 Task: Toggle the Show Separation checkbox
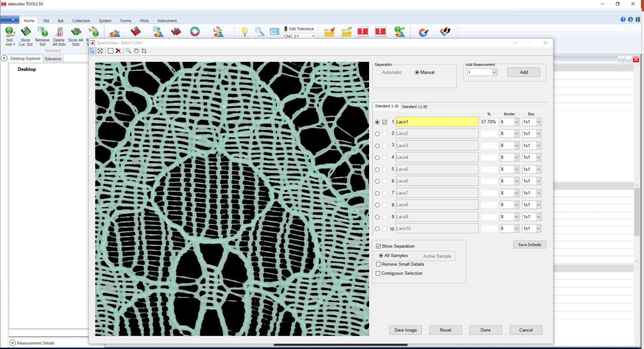[378, 246]
